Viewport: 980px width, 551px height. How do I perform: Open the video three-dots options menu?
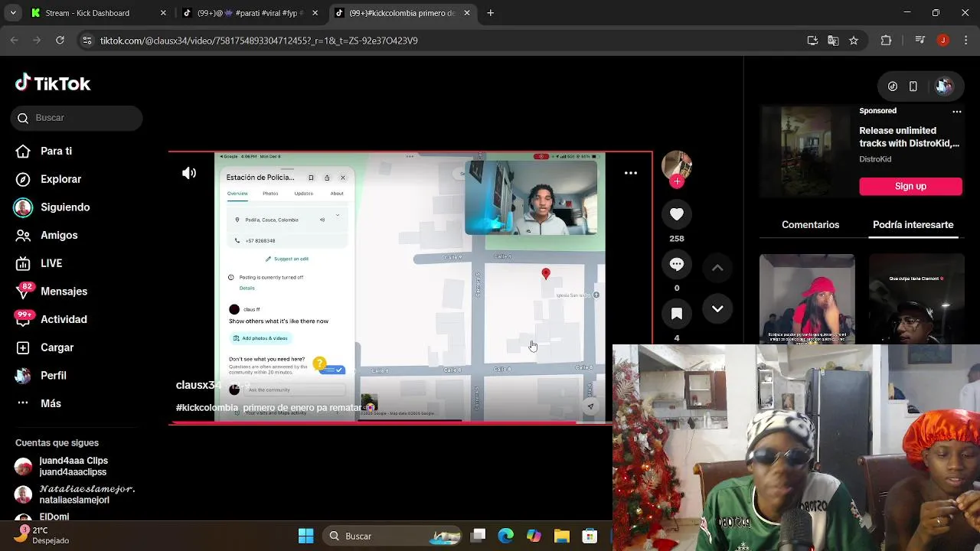pos(631,173)
